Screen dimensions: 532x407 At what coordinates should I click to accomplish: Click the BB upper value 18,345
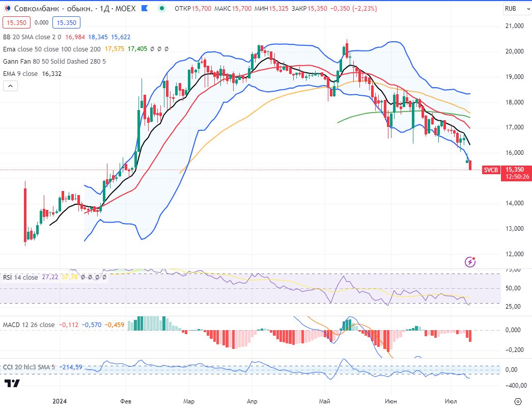(x=98, y=37)
